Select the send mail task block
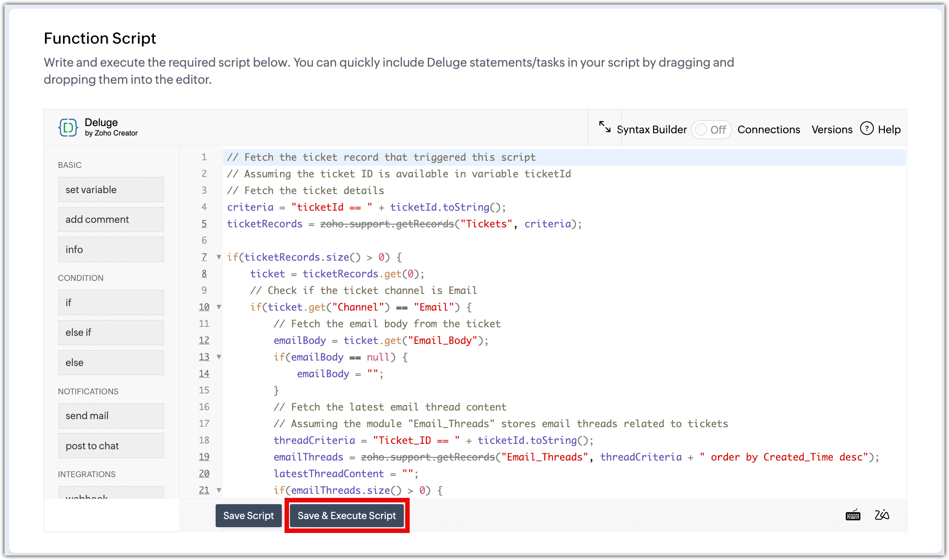Screen dimensions: 949x560 tap(111, 415)
